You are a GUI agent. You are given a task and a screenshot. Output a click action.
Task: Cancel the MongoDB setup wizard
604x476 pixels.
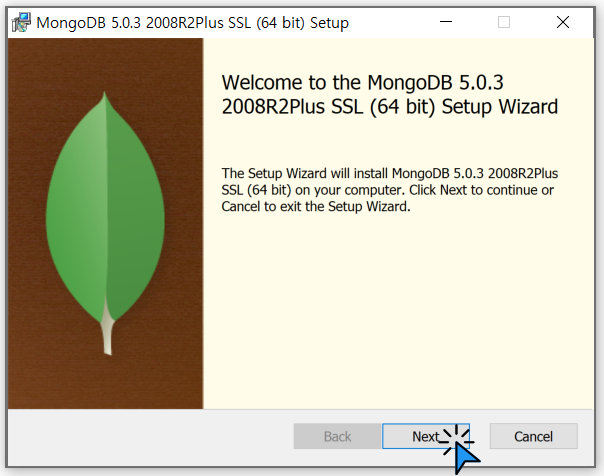534,436
